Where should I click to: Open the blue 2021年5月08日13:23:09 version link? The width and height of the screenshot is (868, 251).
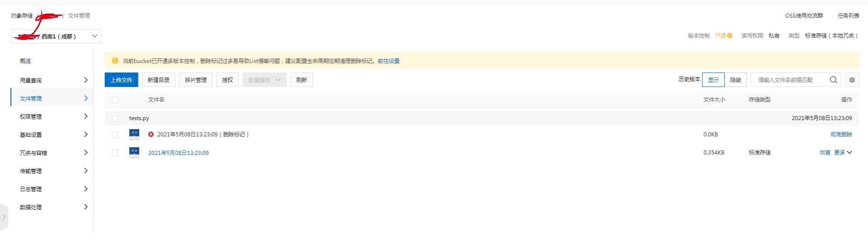179,153
